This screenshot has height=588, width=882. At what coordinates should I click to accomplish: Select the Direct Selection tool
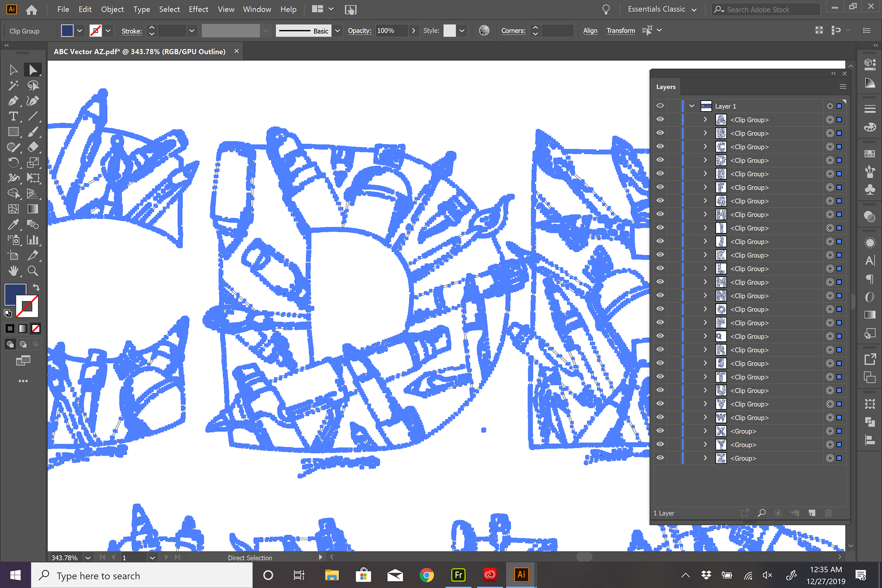(x=33, y=70)
